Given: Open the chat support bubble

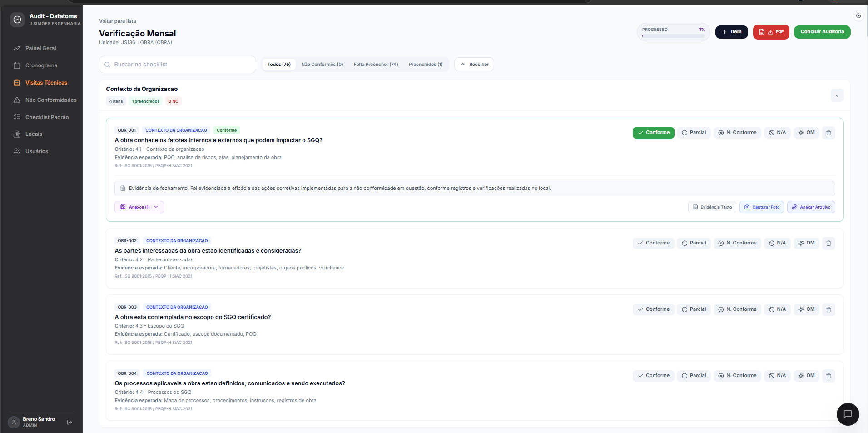Looking at the screenshot, I should [x=848, y=414].
